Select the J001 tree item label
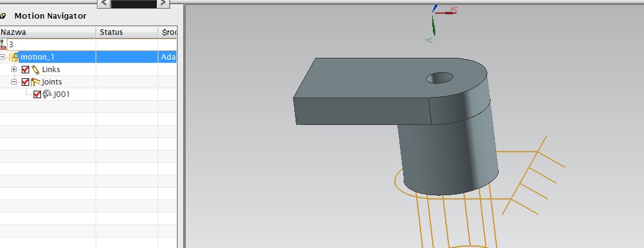644x248 pixels. 61,94
